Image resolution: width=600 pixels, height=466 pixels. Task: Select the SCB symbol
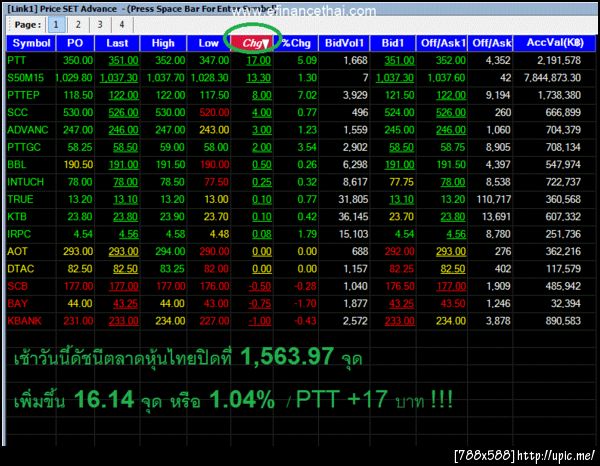(18, 286)
